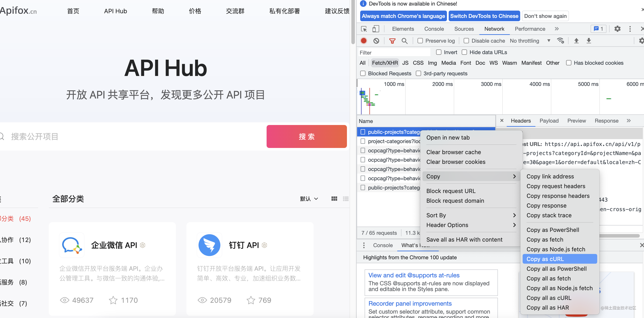Export HAR file download arrow icon
The width and height of the screenshot is (644, 318).
click(x=589, y=41)
